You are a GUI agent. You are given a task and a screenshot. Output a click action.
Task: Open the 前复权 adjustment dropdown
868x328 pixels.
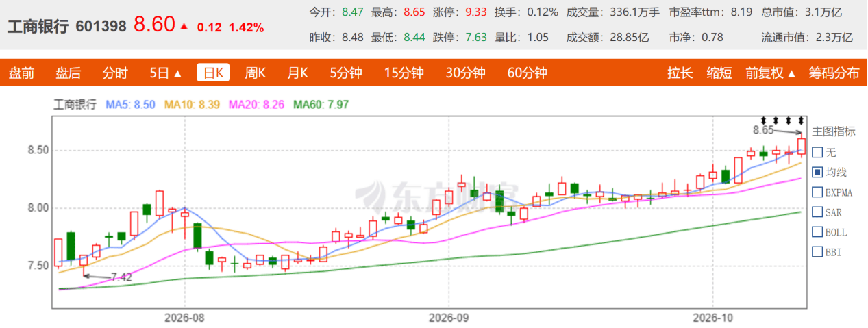(x=771, y=73)
